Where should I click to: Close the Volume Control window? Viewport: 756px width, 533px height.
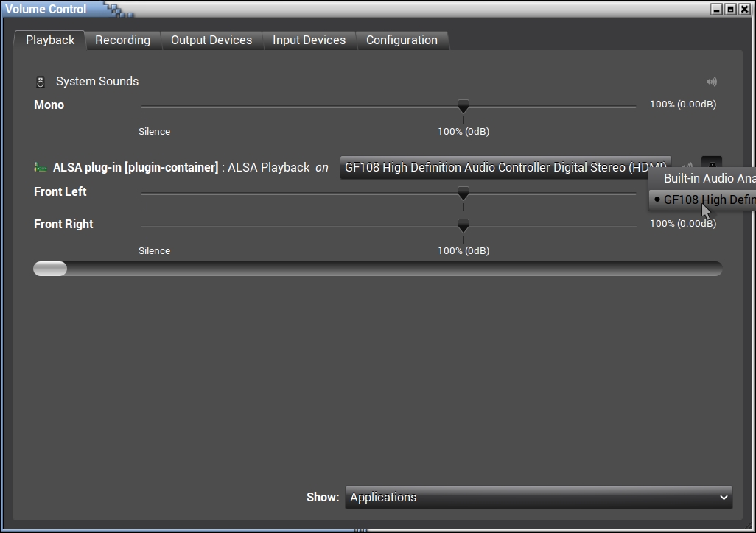tap(744, 10)
